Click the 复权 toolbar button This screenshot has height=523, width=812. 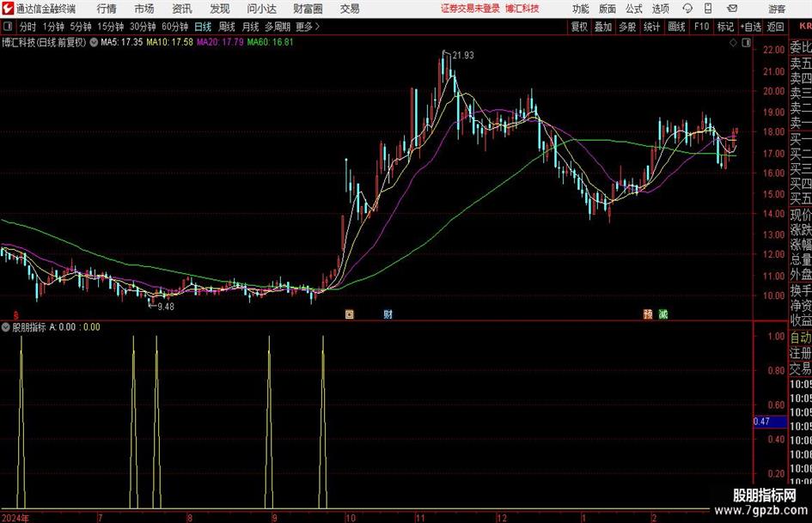tap(579, 27)
